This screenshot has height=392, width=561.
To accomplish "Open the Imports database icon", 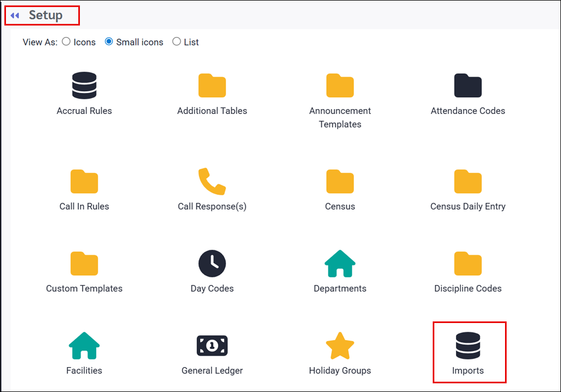I will (x=468, y=346).
